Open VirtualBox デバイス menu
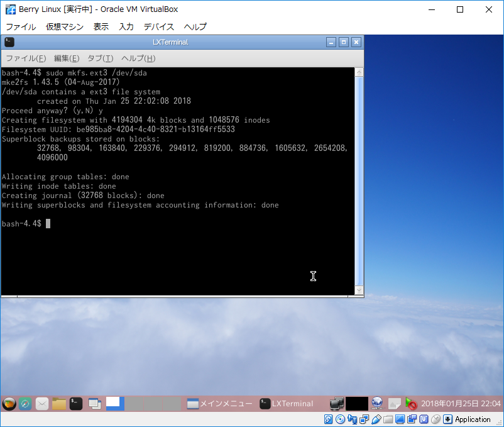The image size is (504, 427). click(159, 26)
